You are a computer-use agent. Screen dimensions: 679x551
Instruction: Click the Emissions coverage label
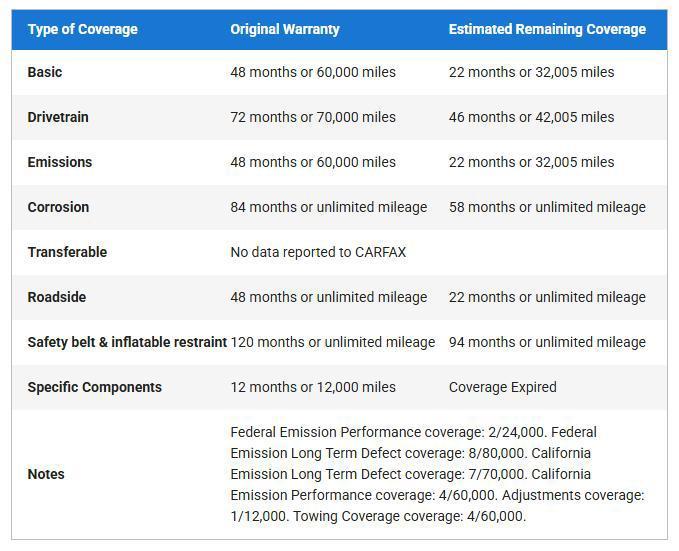pyautogui.click(x=60, y=162)
